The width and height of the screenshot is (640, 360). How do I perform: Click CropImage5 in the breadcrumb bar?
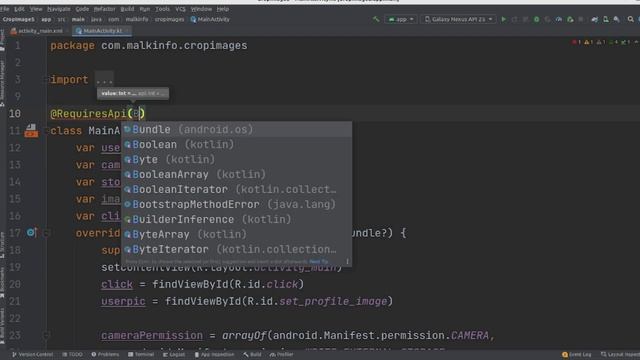click(18, 19)
